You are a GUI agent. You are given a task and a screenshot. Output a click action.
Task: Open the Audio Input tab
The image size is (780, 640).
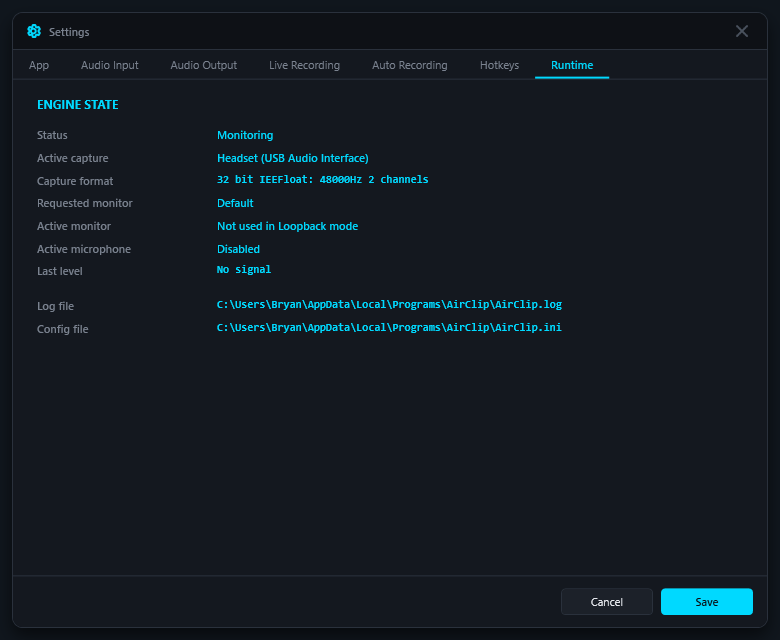coord(109,65)
